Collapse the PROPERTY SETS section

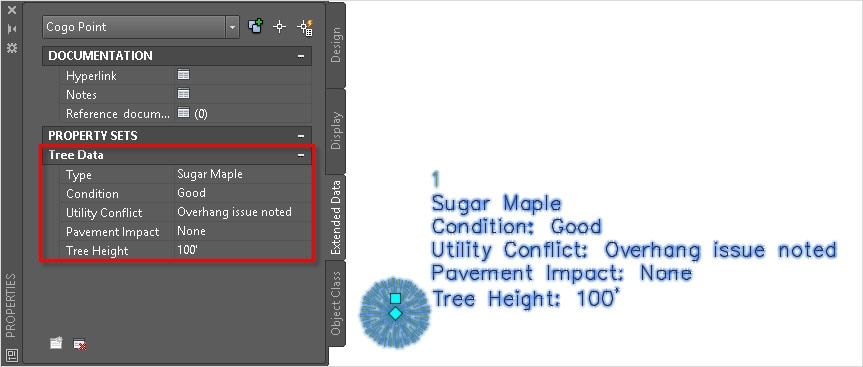[301, 135]
